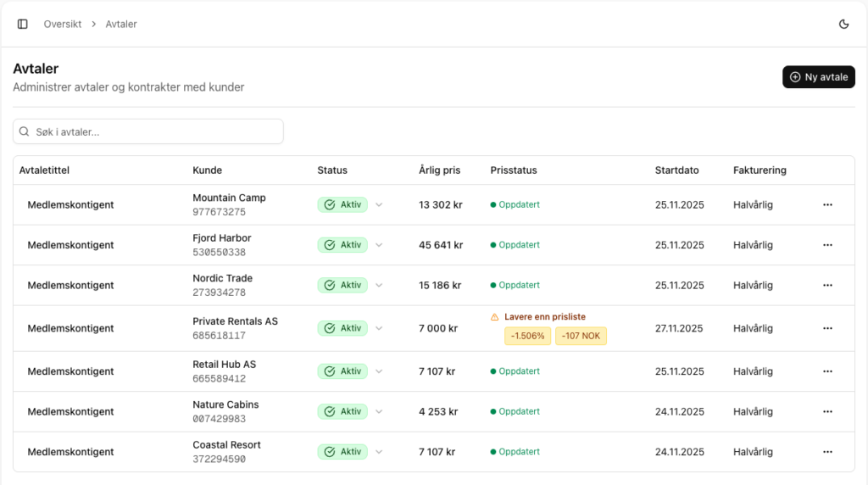868x485 pixels.
Task: Open the three-dot menu for Private Rentals AS
Action: (827, 328)
